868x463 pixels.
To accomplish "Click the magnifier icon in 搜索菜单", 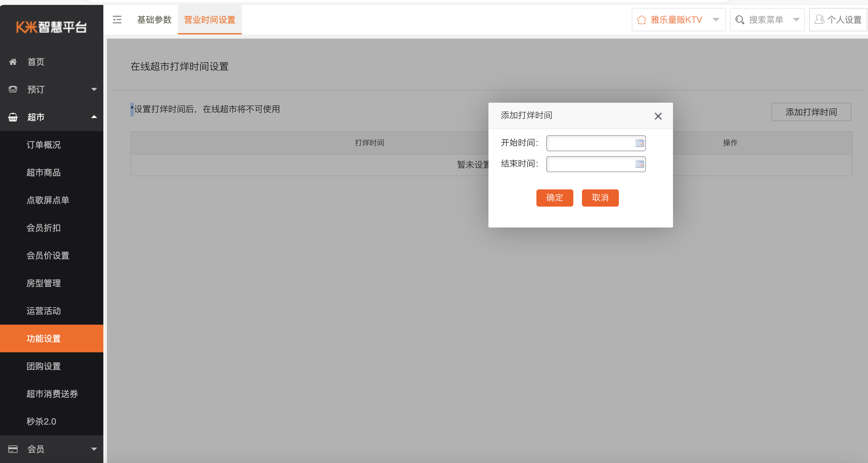I will (x=740, y=20).
